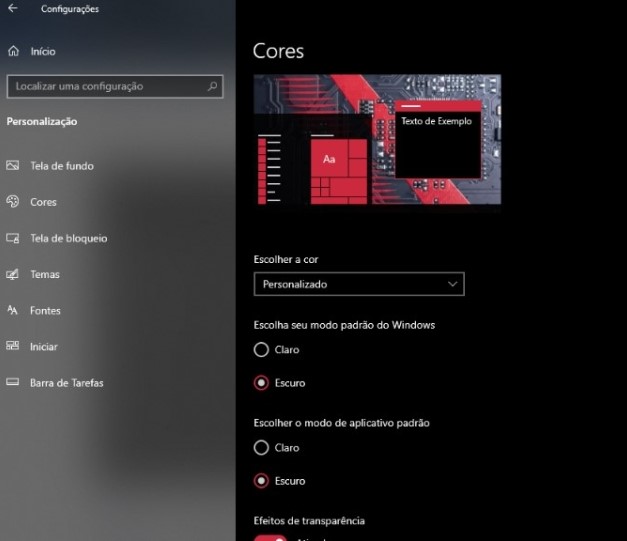Screen dimensions: 627x541
Task: Select Escuro for Windows default mode
Action: pos(261,383)
